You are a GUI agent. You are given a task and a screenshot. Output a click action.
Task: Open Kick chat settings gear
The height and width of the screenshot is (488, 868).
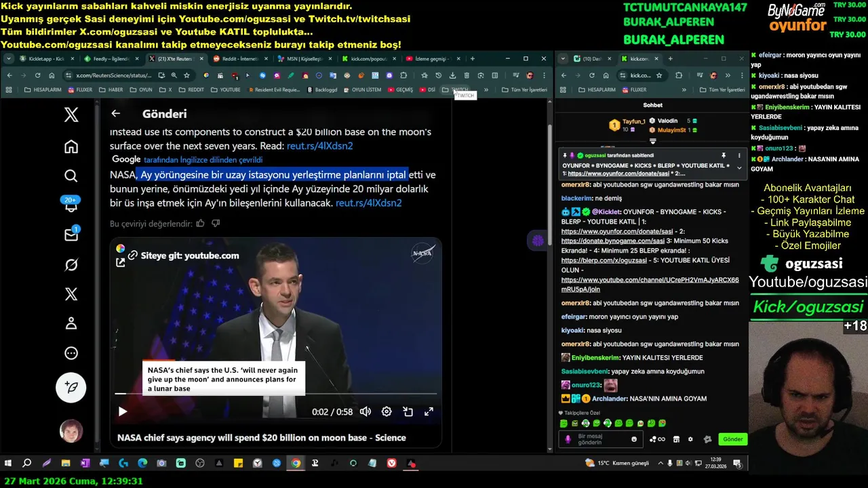pyautogui.click(x=690, y=439)
